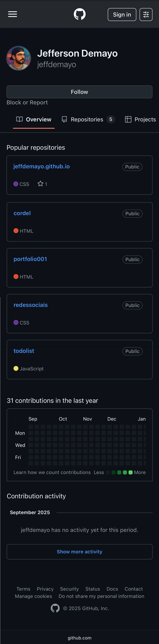Click the brightest green legend square

point(131,472)
